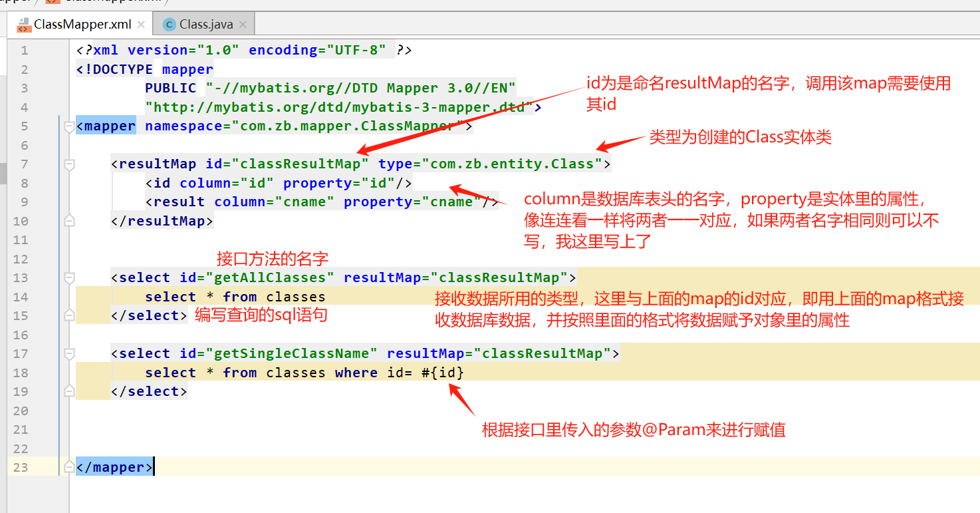Click line number 14 in the gutter
Image resolution: width=980 pixels, height=513 pixels.
pyautogui.click(x=20, y=297)
